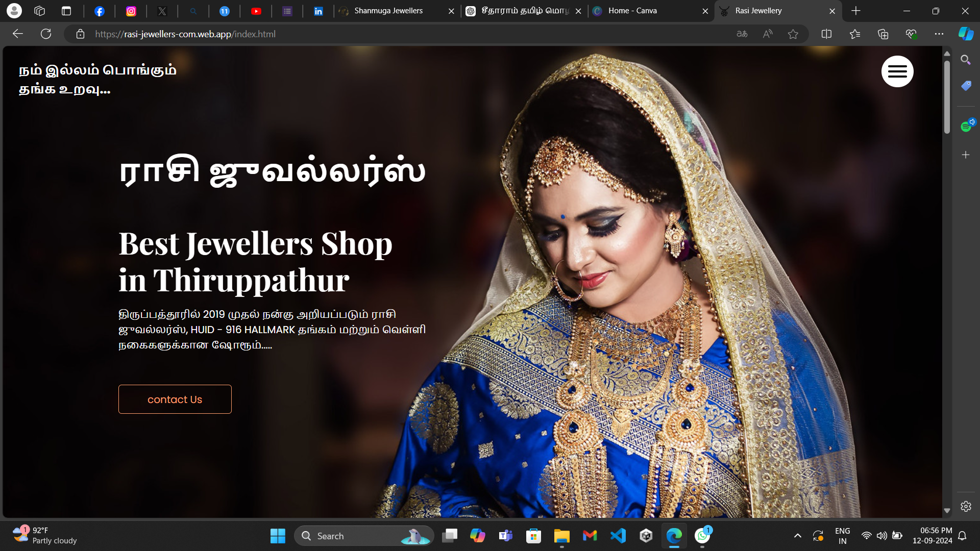Click page vertical scrollbar thumb

point(947,97)
